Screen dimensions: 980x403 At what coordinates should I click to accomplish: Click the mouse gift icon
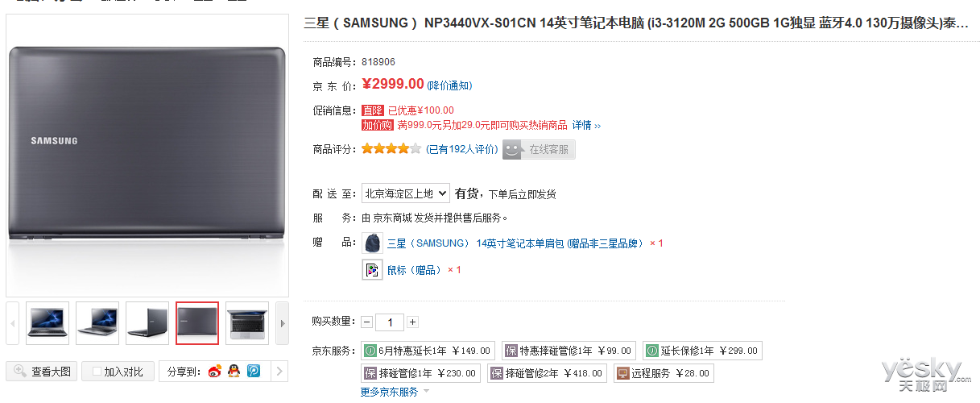372,270
